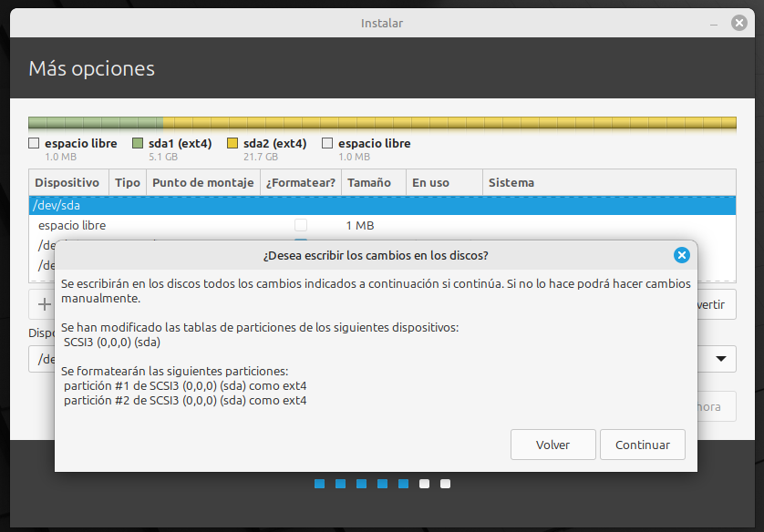The image size is (764, 532).
Task: Close the write-changes confirmation dialog
Action: point(681,255)
